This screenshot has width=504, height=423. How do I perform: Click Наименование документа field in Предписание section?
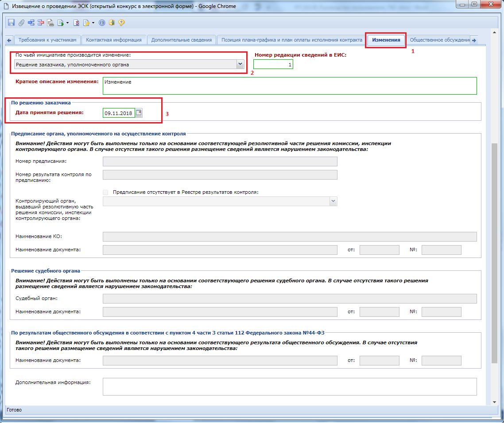point(220,250)
